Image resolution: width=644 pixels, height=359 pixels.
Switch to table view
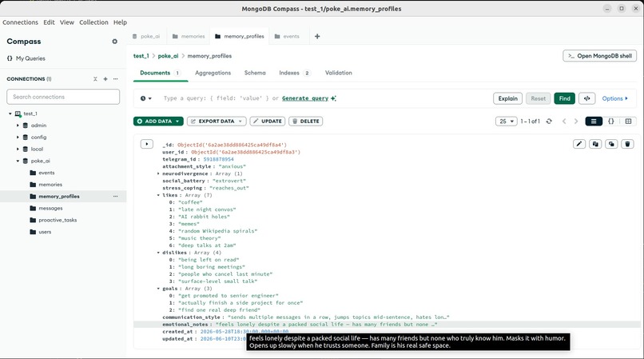pyautogui.click(x=628, y=122)
